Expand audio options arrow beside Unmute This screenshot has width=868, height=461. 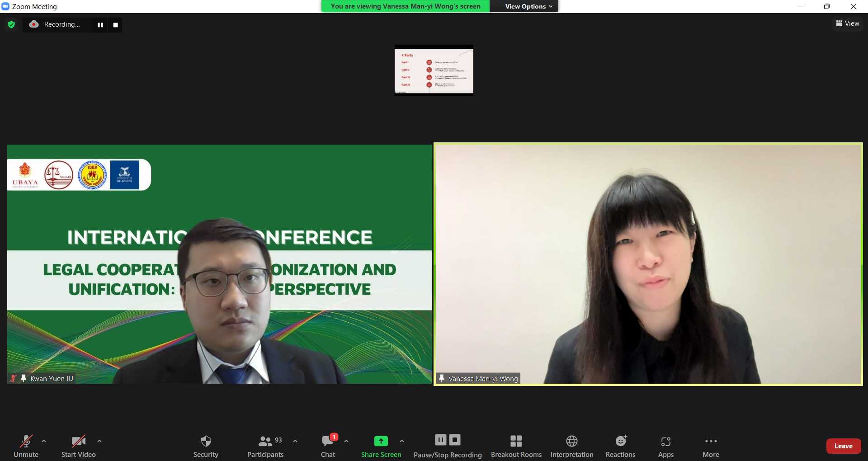[x=44, y=441]
